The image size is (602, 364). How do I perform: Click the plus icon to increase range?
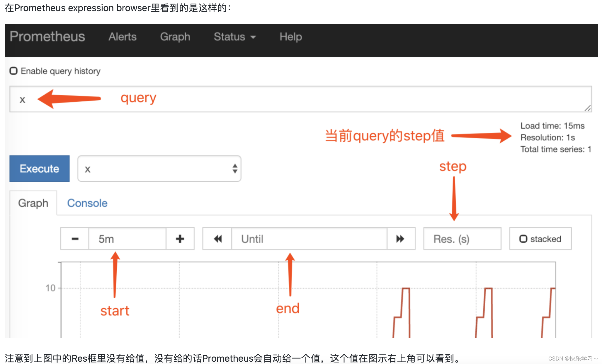click(180, 239)
